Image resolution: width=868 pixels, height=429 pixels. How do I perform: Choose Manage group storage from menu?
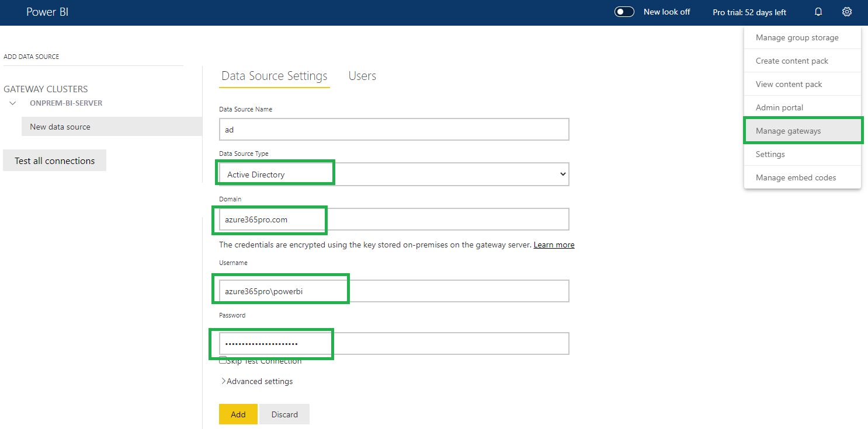click(x=803, y=37)
